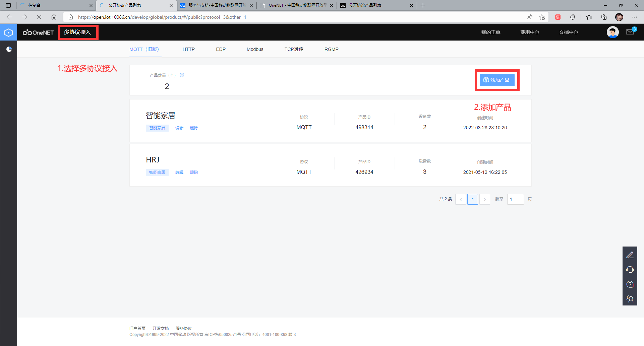Open the 开发文档 footer link
644x346 pixels.
tap(161, 328)
